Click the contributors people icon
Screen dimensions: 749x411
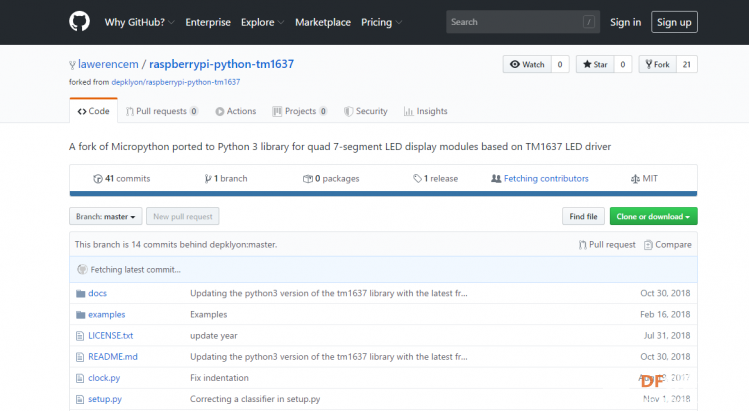click(x=496, y=179)
